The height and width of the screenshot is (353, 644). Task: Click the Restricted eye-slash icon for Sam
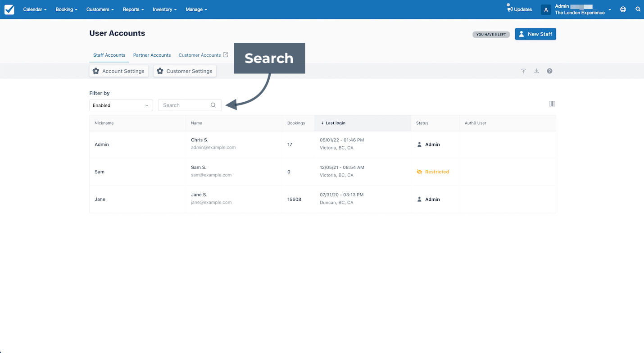419,172
